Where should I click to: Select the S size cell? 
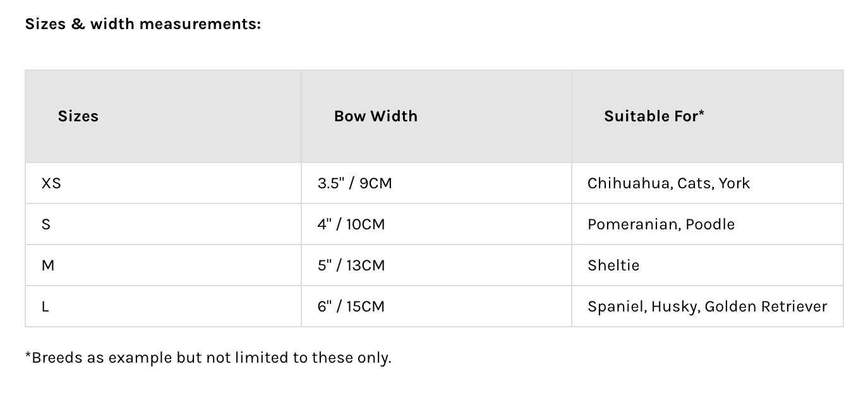[x=46, y=224]
